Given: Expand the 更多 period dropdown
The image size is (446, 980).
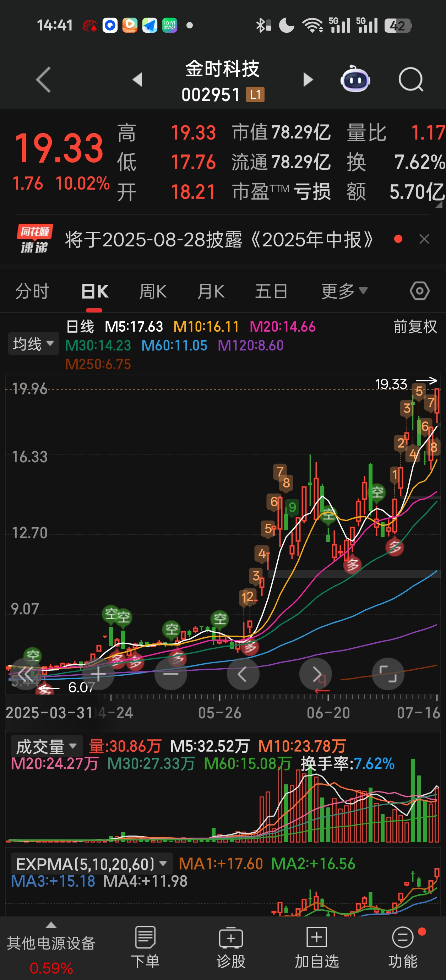Looking at the screenshot, I should 344,292.
